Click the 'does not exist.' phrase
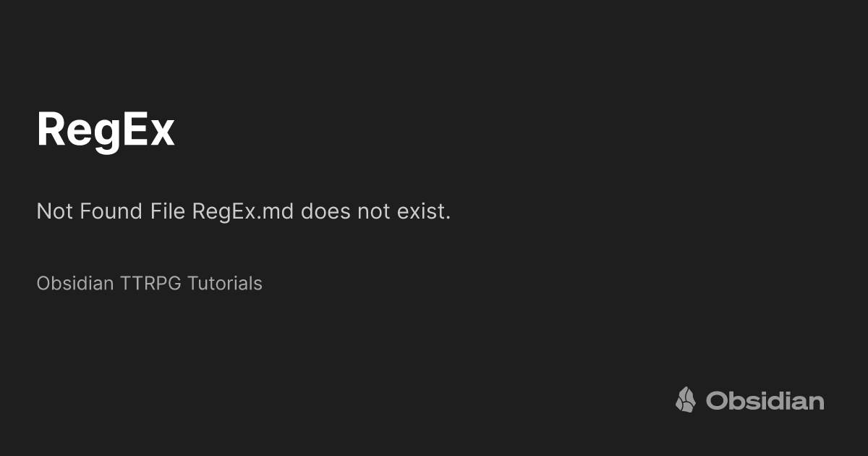The image size is (868, 456). [x=376, y=211]
